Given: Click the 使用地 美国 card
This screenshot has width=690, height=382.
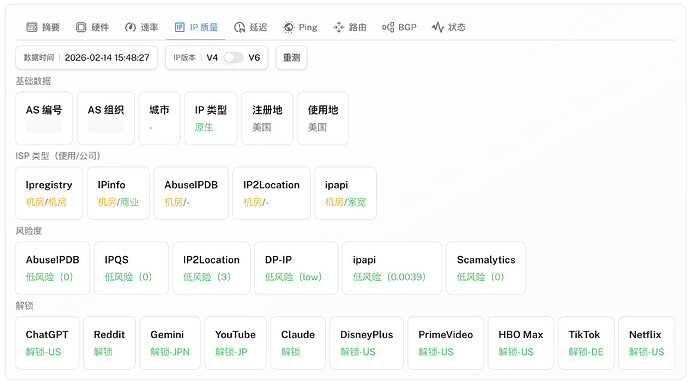Looking at the screenshot, I should (x=323, y=118).
